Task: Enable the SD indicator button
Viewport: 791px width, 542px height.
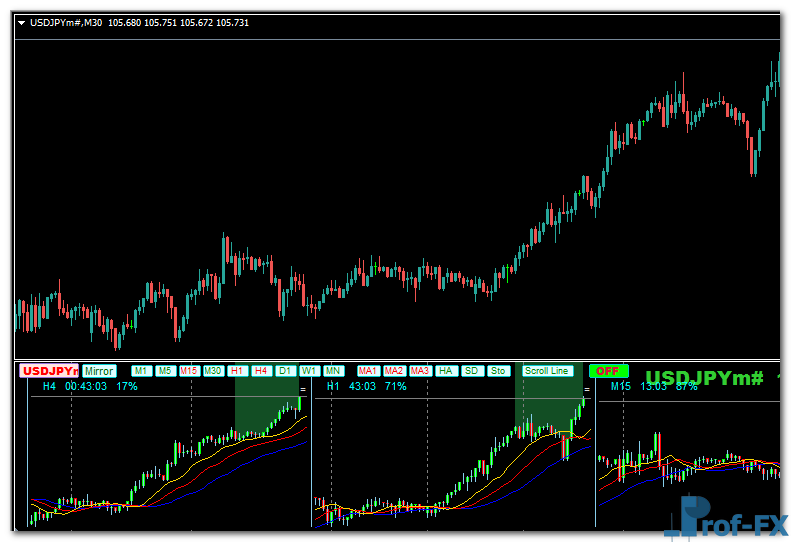Action: (x=472, y=371)
